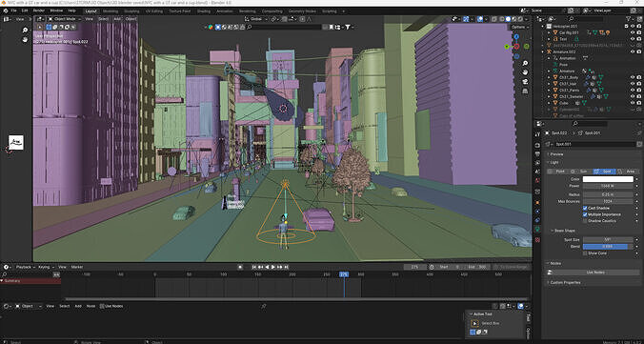The height and width of the screenshot is (344, 644).
Task: Click the light Radius value field
Action: click(x=608, y=194)
